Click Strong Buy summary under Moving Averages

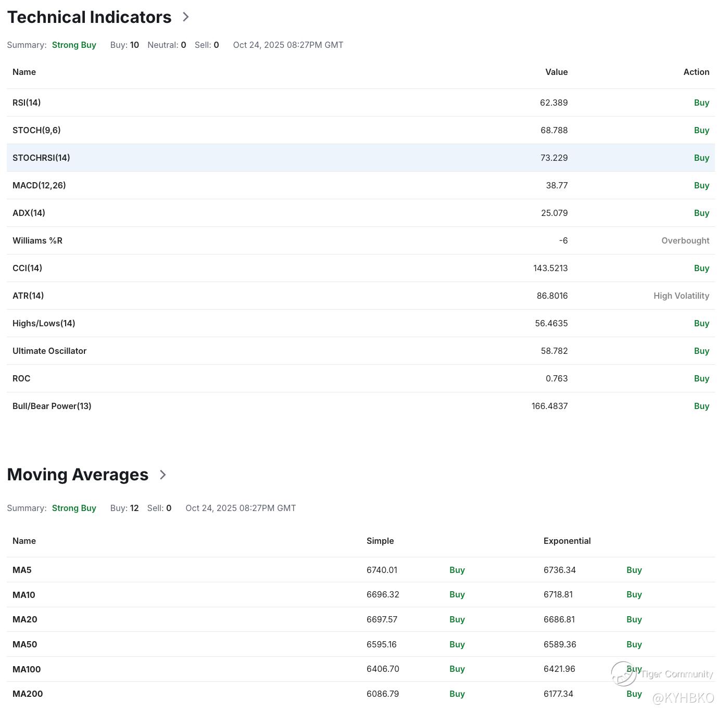pos(74,508)
